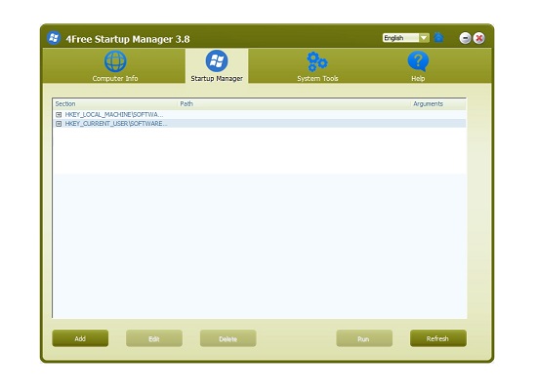Click the home icon beside language selector

[x=438, y=37]
